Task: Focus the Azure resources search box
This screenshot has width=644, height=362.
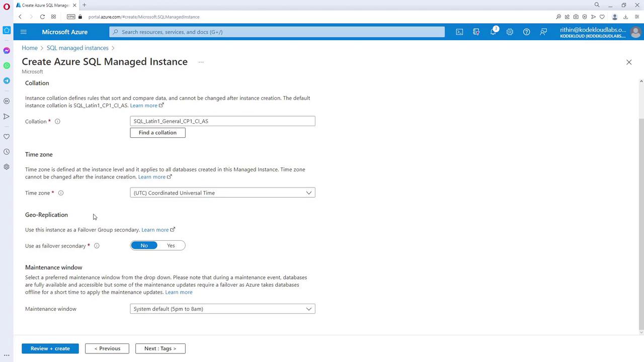Action: click(277, 32)
